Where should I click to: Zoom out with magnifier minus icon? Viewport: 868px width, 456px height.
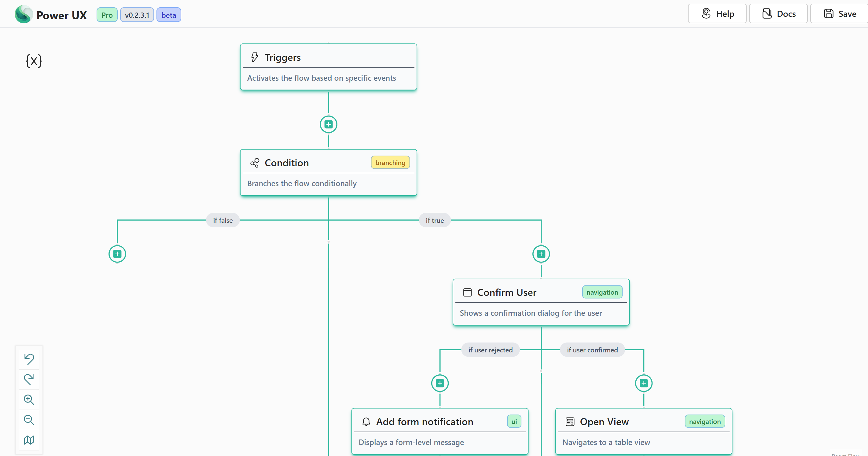tap(29, 420)
